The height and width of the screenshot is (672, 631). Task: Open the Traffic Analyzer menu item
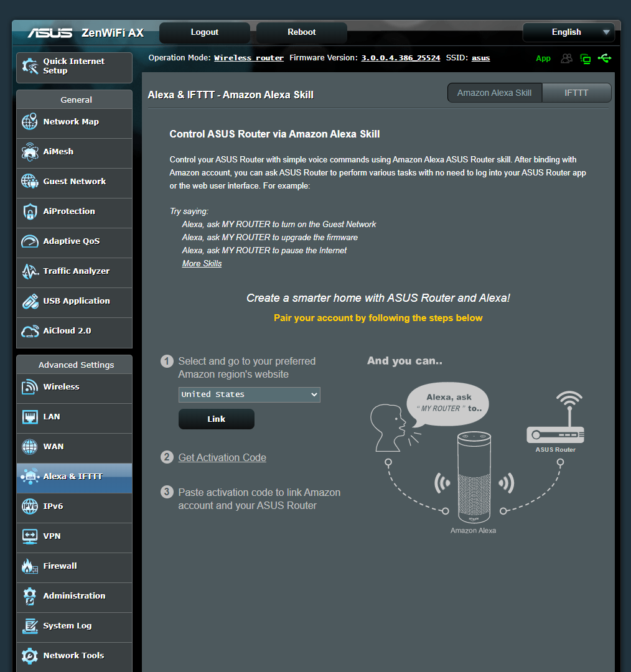click(74, 273)
